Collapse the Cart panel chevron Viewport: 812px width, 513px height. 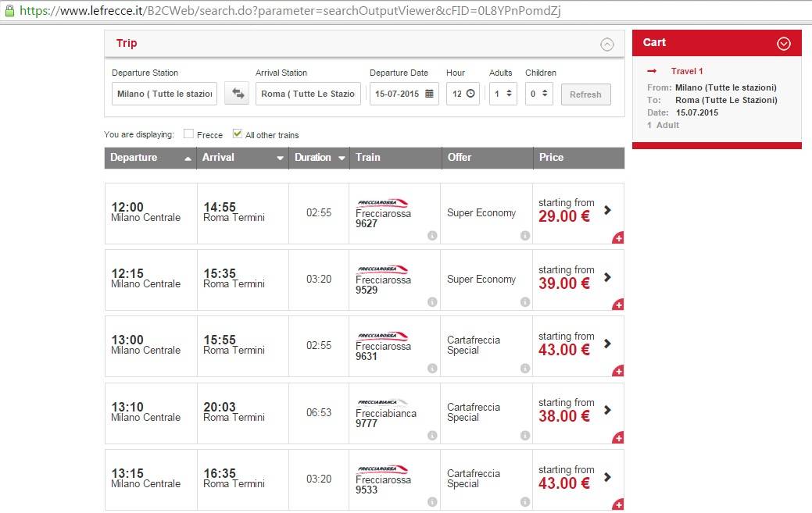pos(784,44)
